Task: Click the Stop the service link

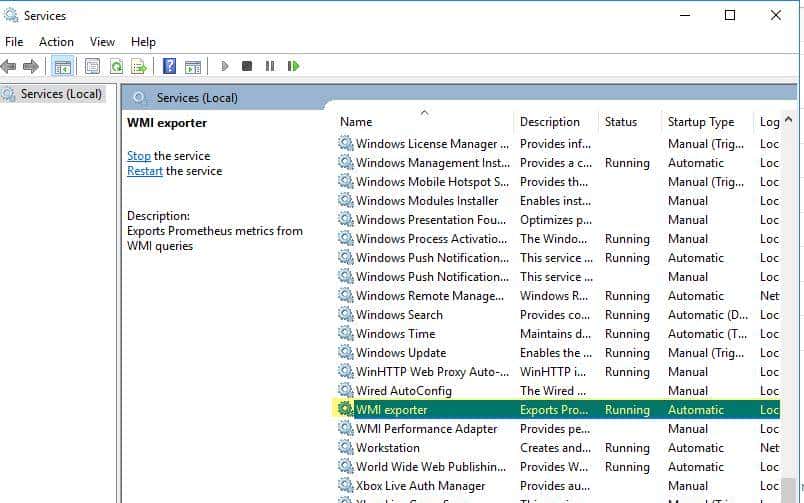Action: (x=138, y=156)
